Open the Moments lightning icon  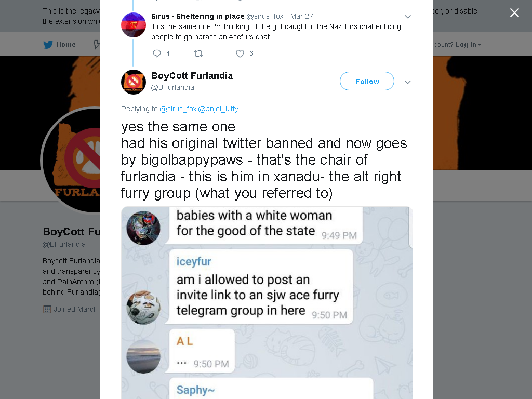click(x=96, y=45)
